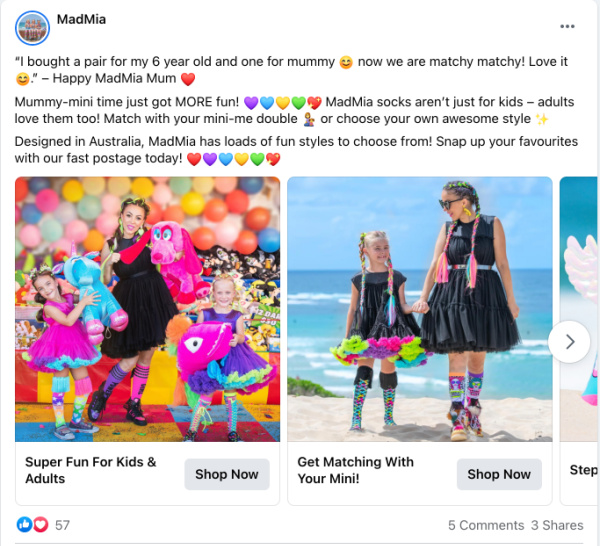
Task: Show who reacted via the 57 count
Action: (x=62, y=525)
